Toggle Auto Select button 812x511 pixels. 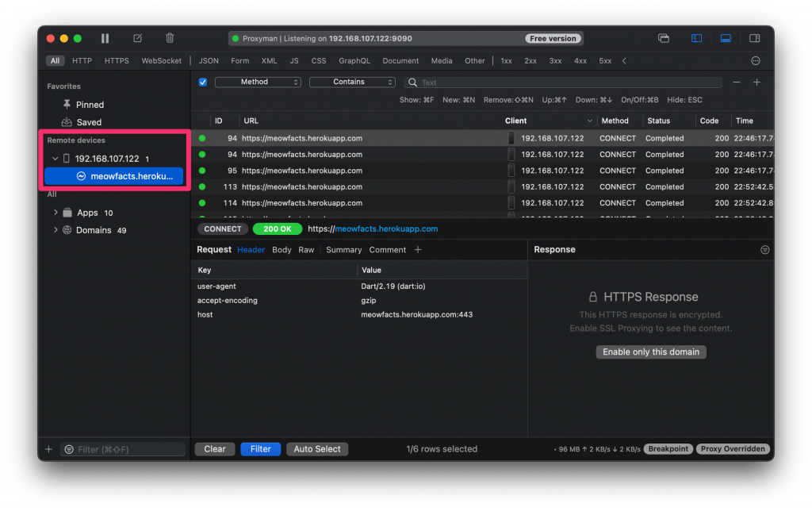(317, 449)
